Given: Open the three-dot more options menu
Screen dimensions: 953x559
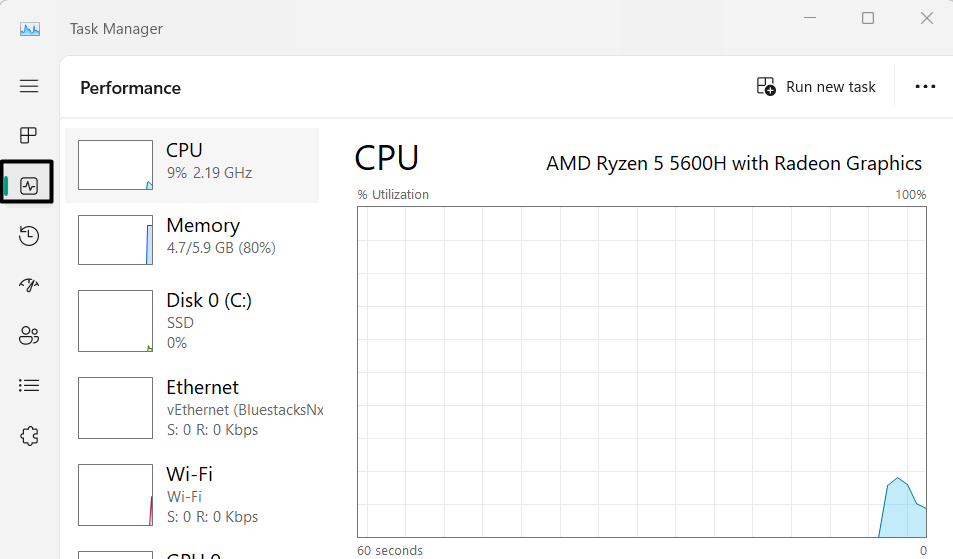Looking at the screenshot, I should [925, 87].
